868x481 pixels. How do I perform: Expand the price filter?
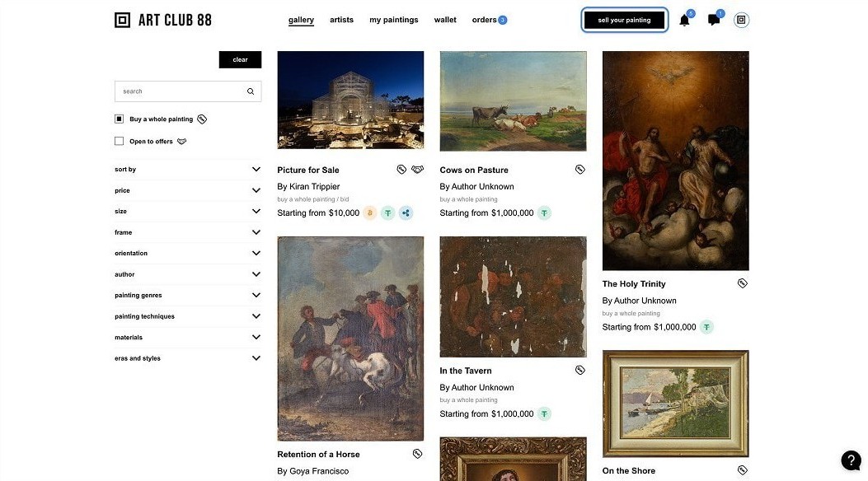click(x=188, y=190)
